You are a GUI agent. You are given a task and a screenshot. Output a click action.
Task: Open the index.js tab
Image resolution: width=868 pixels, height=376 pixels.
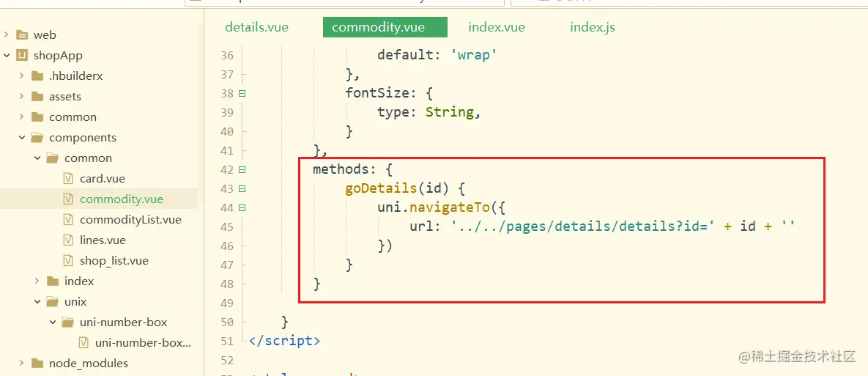coord(593,27)
